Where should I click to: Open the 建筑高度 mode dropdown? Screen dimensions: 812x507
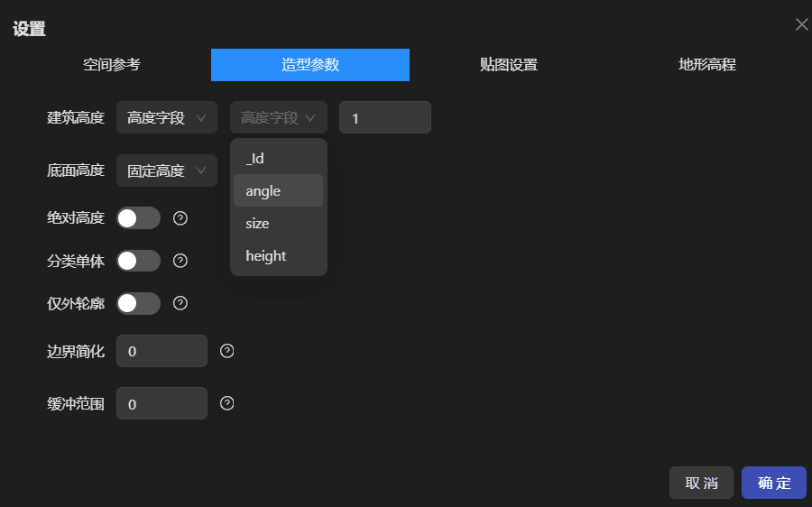tap(166, 117)
